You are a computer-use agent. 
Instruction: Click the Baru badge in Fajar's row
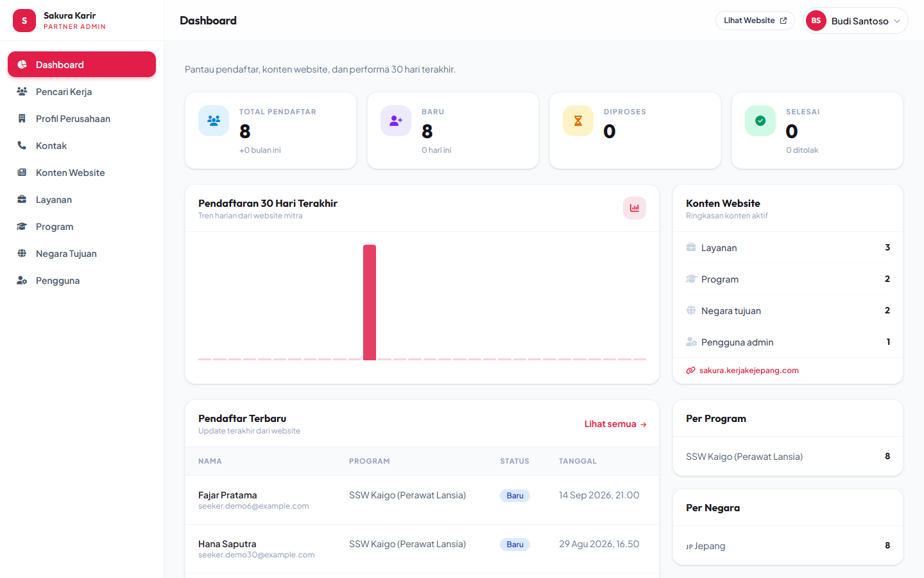pyautogui.click(x=515, y=496)
